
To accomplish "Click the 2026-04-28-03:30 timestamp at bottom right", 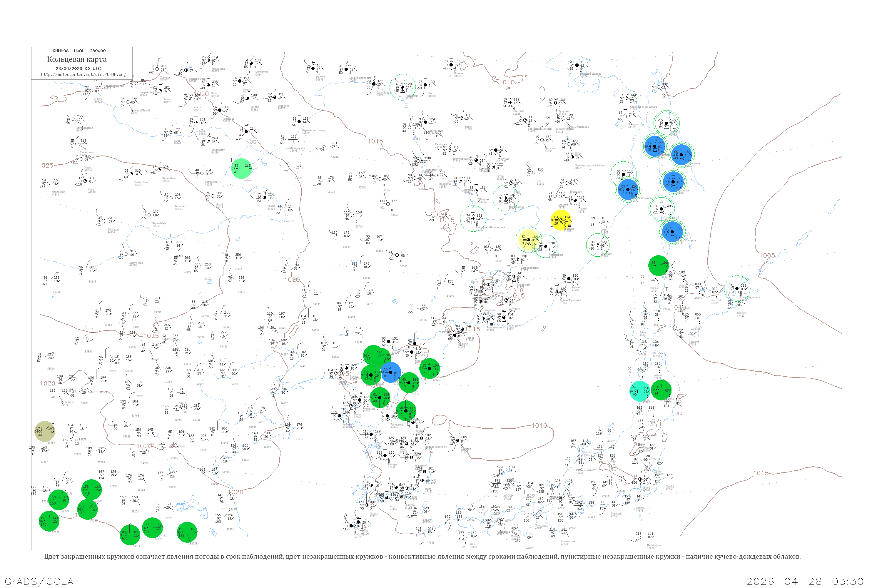I will point(805,581).
